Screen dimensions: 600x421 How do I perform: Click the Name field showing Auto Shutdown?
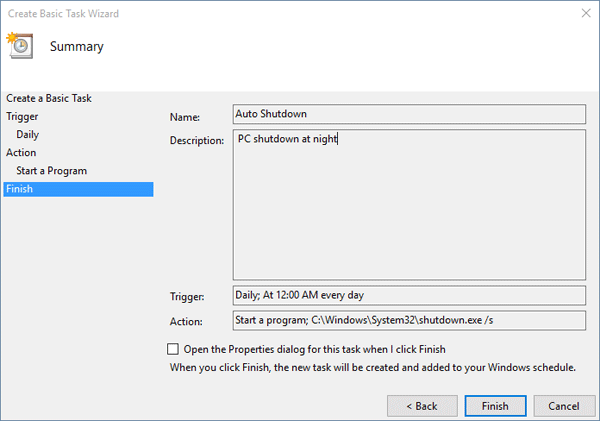(x=408, y=114)
